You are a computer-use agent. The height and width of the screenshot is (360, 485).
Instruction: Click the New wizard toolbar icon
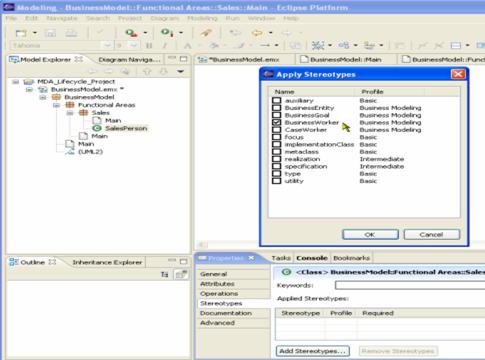[x=21, y=33]
